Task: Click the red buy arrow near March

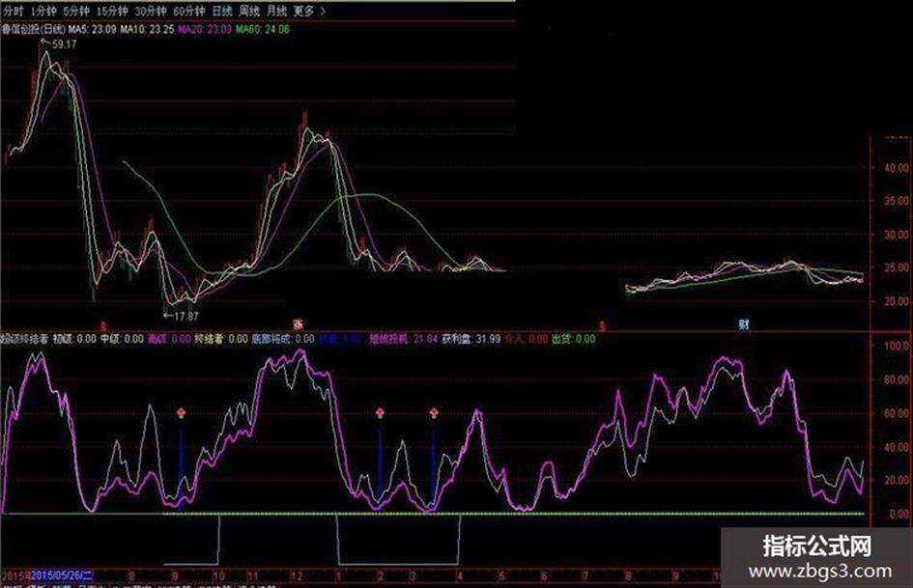Action: coord(434,413)
